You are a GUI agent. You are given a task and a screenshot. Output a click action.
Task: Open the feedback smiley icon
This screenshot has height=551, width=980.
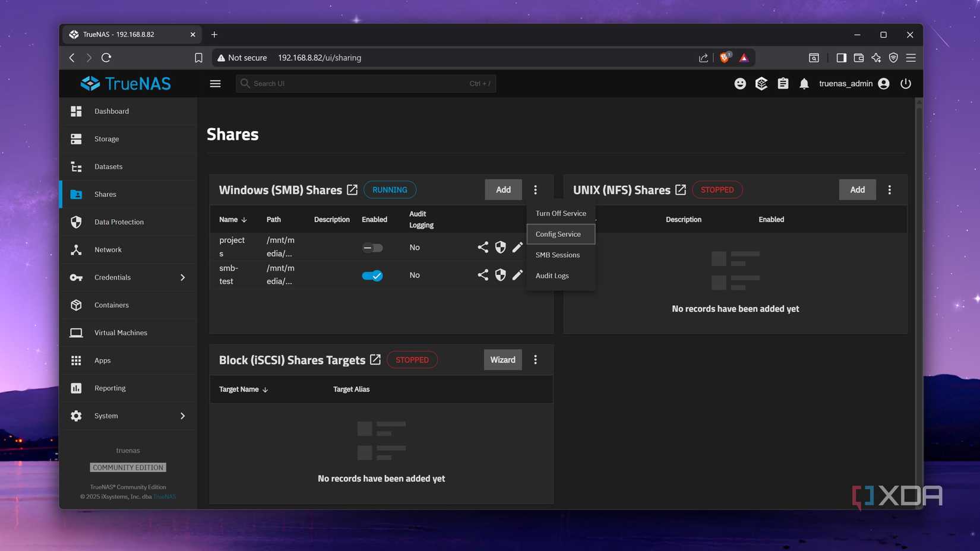[740, 84]
